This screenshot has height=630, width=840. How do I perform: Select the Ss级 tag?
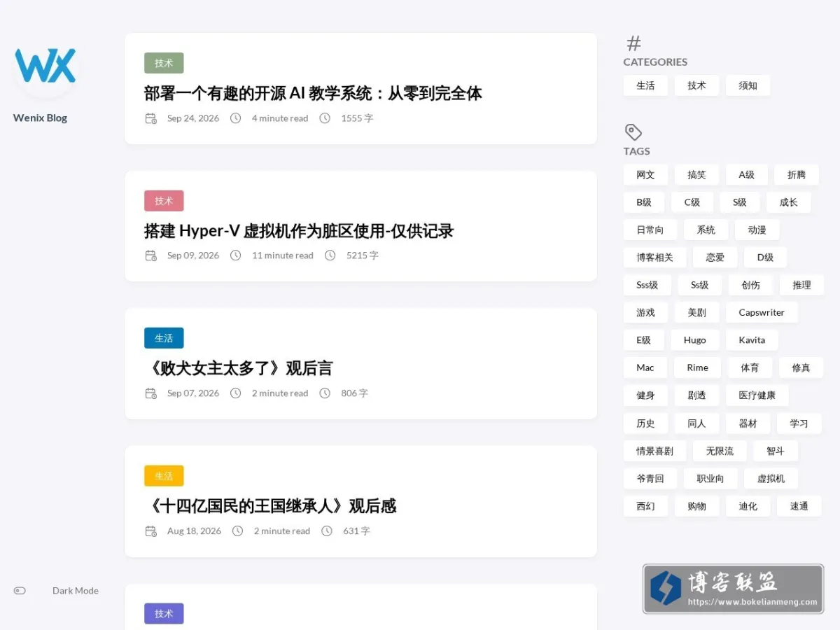[x=700, y=285]
